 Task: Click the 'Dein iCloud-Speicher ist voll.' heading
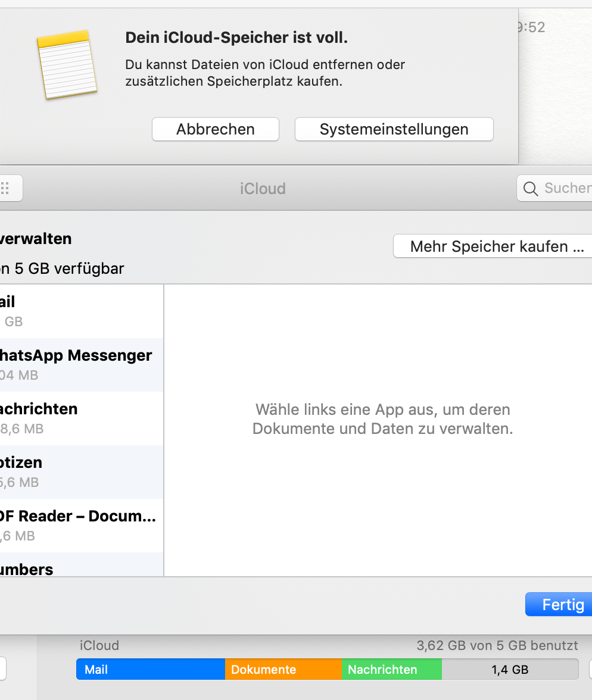[236, 37]
